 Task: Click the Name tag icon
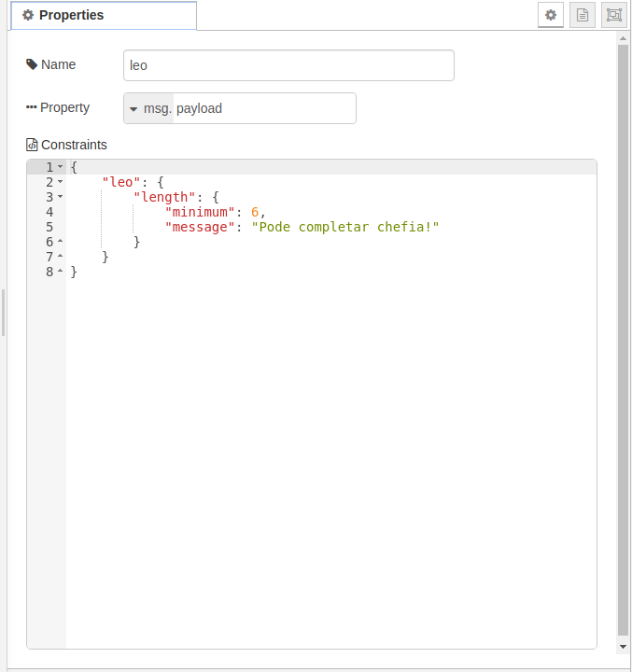click(32, 64)
